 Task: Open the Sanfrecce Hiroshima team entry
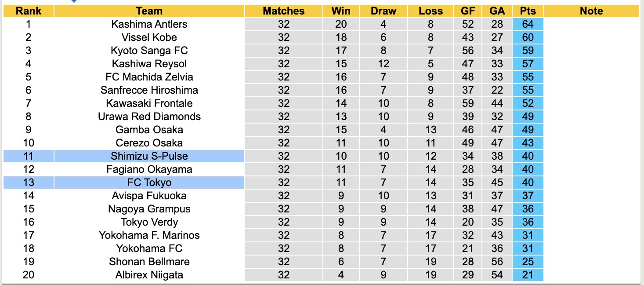[x=149, y=90]
